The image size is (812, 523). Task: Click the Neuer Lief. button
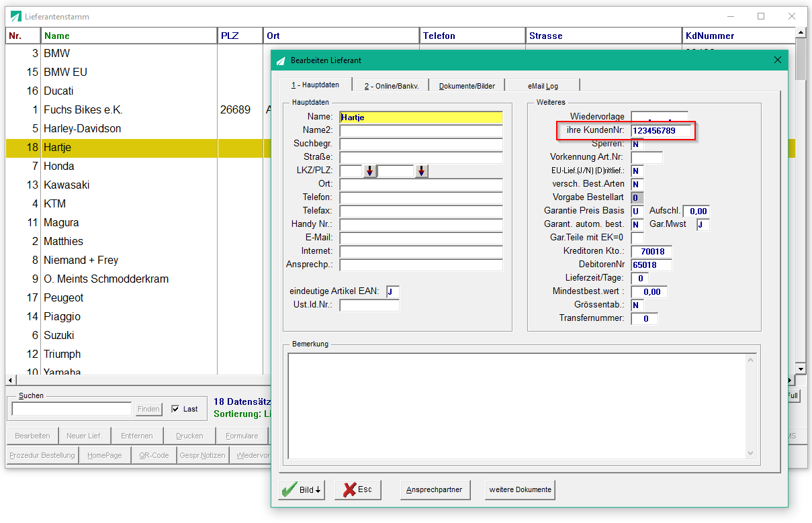coord(85,436)
